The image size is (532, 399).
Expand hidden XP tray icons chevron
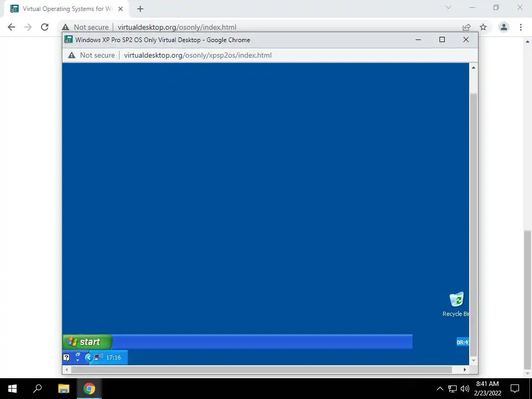(88, 357)
